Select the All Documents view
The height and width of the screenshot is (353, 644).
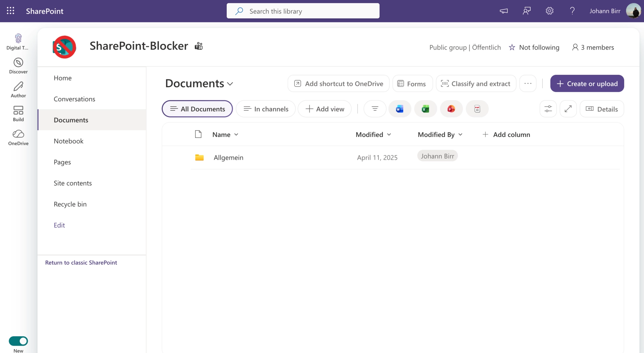tap(197, 109)
